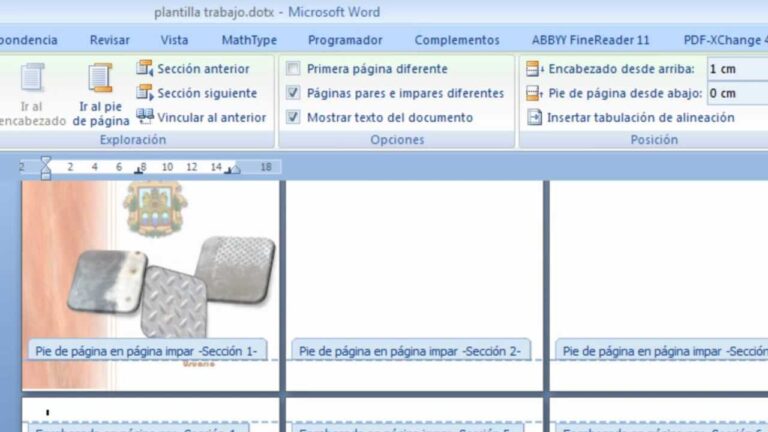Click the Pie de página desde abajo icon
Screen dimensions: 768x432
(x=534, y=93)
